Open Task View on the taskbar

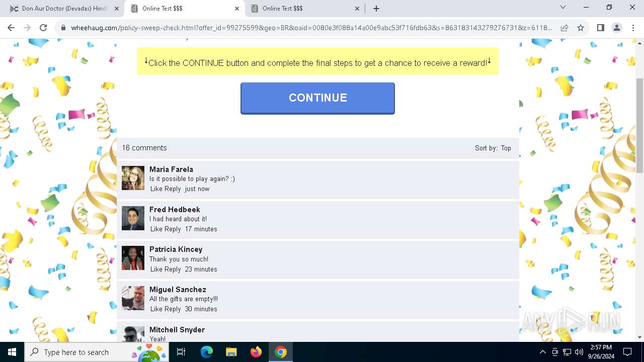click(x=181, y=352)
